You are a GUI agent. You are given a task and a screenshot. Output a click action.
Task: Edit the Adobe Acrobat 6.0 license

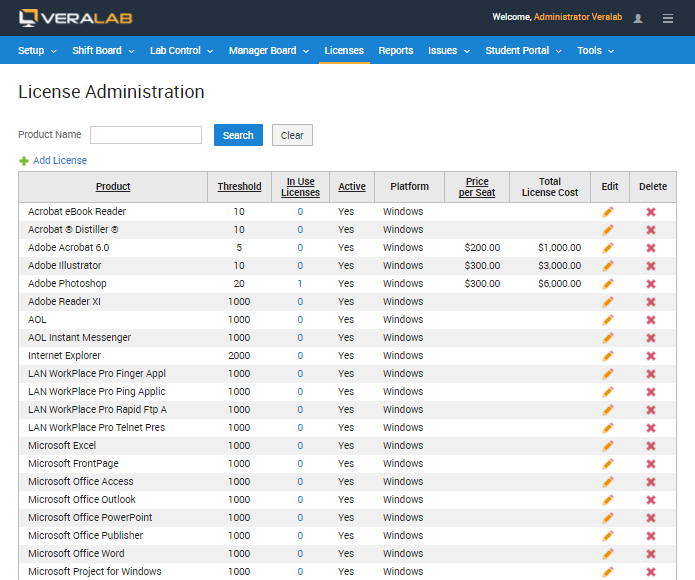(x=608, y=248)
